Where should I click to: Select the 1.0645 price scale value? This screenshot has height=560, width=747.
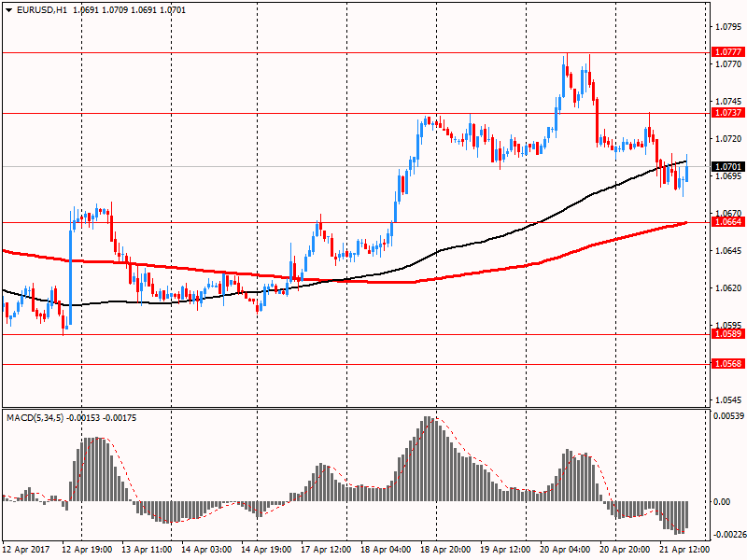tap(728, 250)
